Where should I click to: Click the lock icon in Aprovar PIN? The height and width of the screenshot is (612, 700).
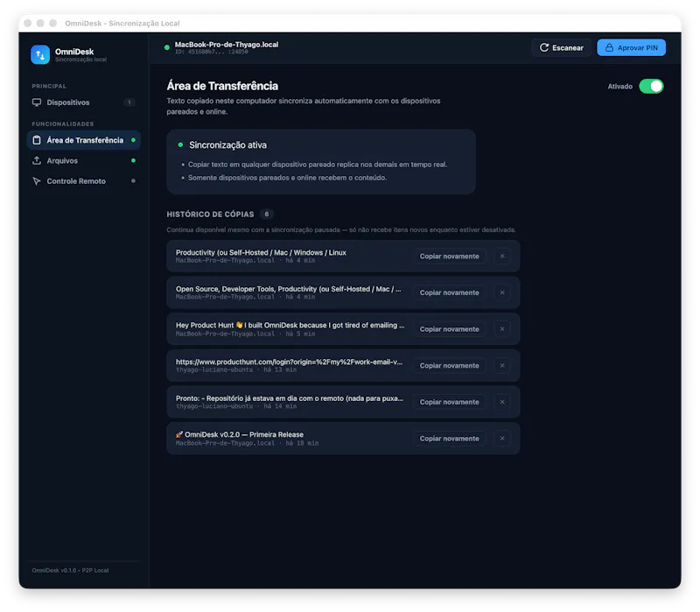[609, 48]
